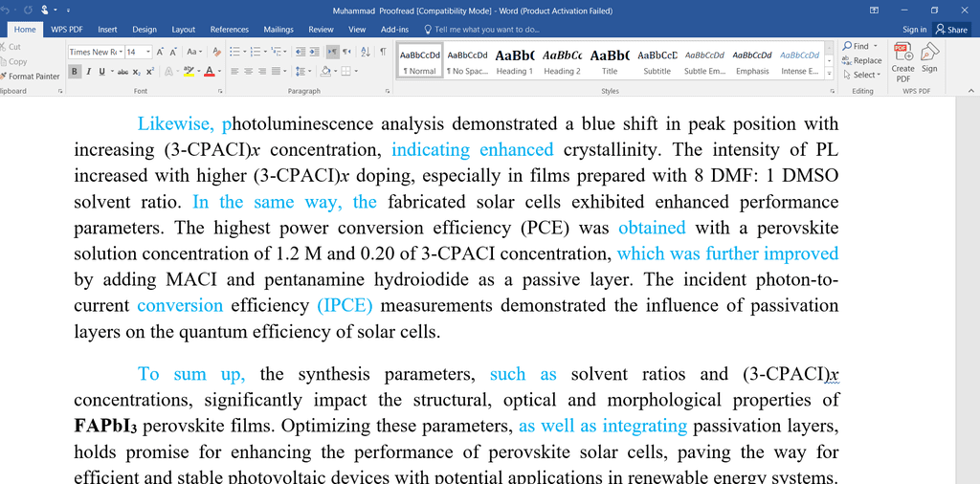
Task: Decrease paragraph indent
Action: [300, 52]
